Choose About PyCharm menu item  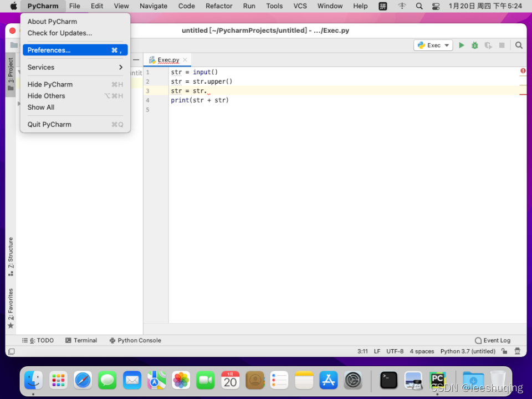75,22
